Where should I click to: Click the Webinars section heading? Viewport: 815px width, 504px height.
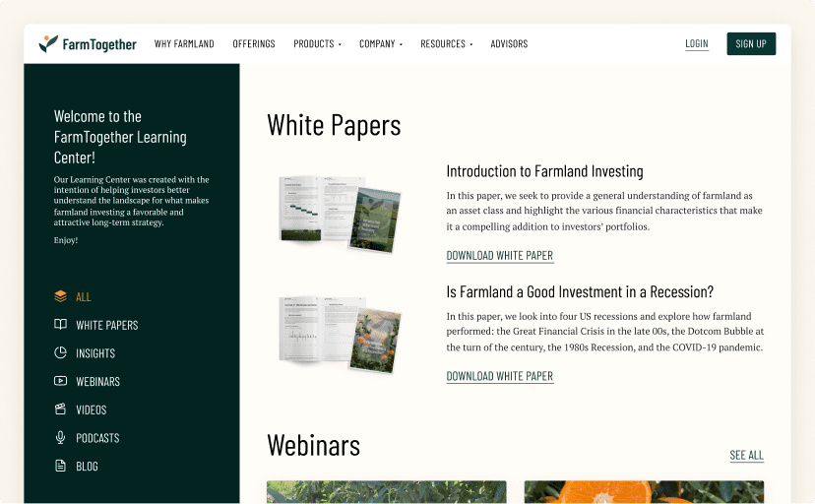tap(313, 445)
